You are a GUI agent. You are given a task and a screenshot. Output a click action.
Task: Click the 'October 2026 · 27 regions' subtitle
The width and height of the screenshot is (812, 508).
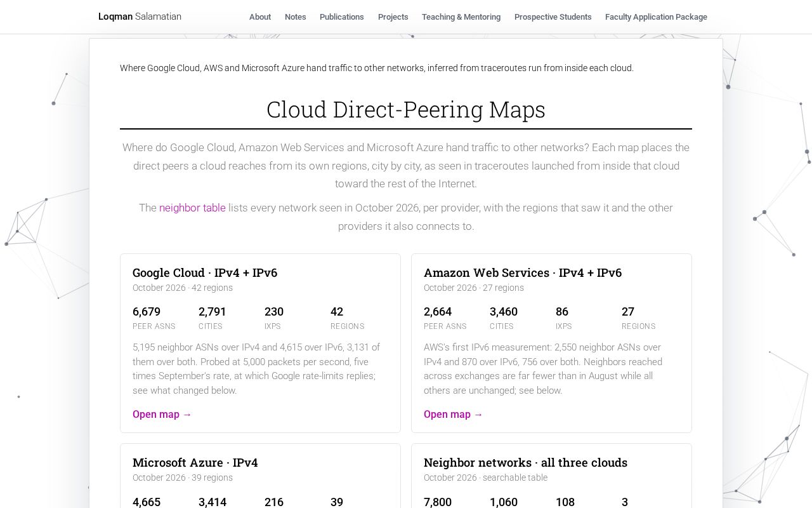click(x=474, y=288)
